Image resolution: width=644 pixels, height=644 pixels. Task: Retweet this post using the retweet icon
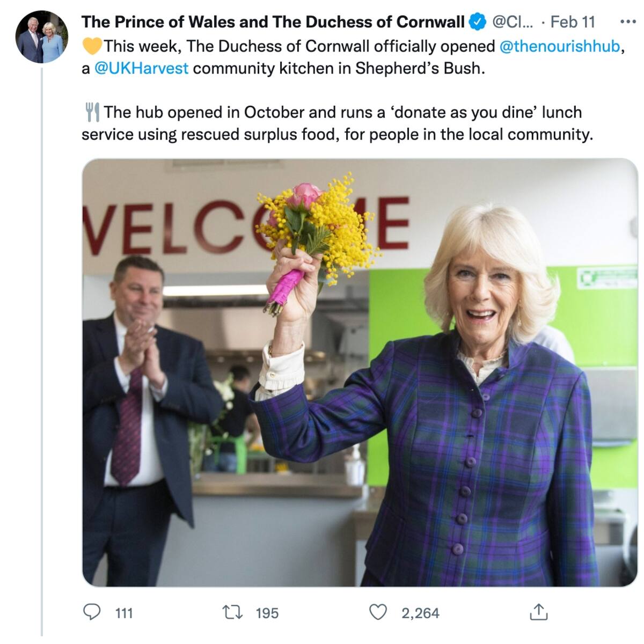[x=234, y=612]
